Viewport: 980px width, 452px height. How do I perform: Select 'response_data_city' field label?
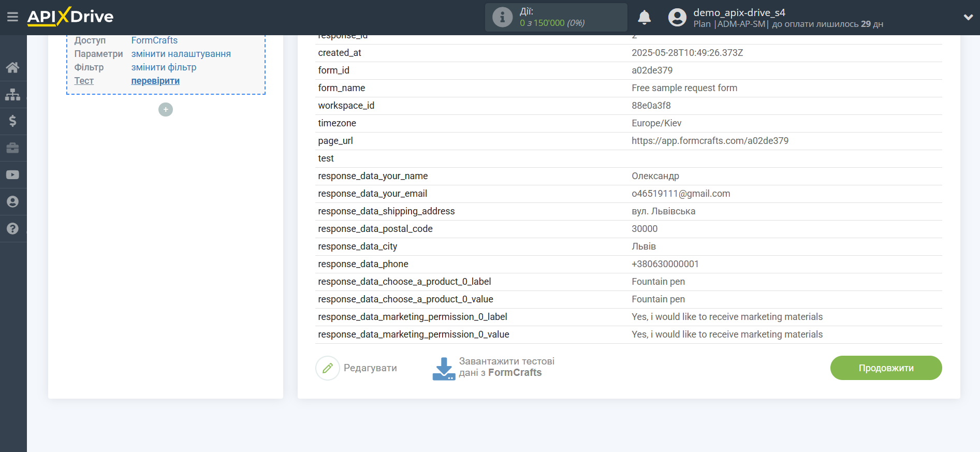pyautogui.click(x=357, y=246)
